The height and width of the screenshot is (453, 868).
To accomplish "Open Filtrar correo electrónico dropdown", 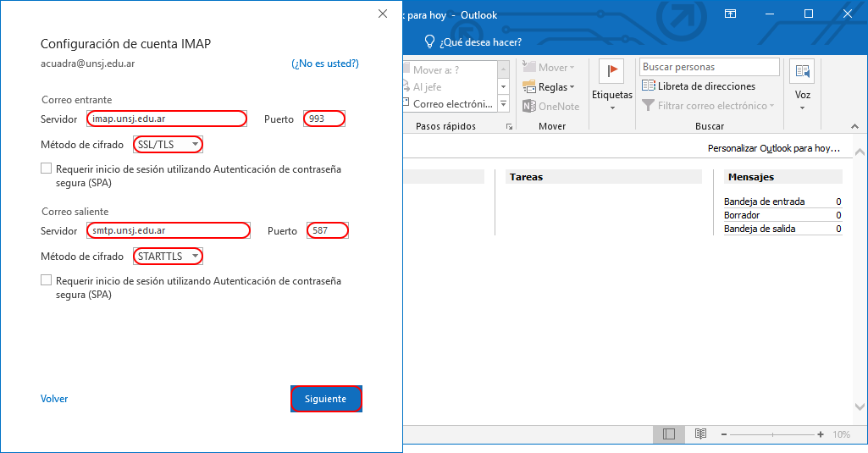I will pyautogui.click(x=708, y=106).
